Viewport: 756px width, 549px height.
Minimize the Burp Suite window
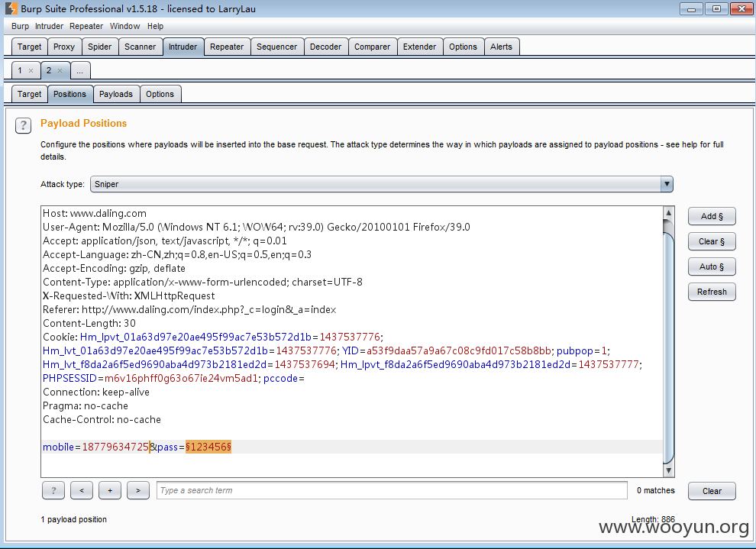(x=691, y=8)
